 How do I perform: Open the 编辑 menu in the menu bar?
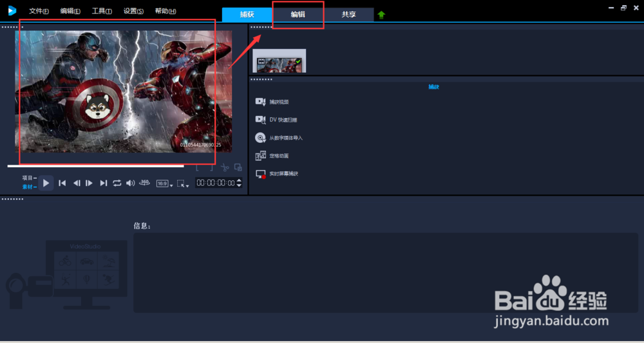tap(70, 11)
